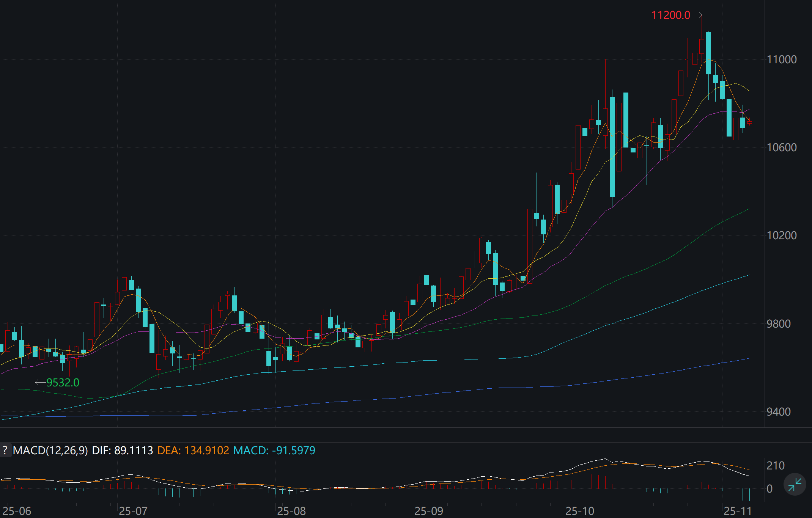812x518 pixels.
Task: Select the 25-07 date on the time axis
Action: click(x=133, y=511)
